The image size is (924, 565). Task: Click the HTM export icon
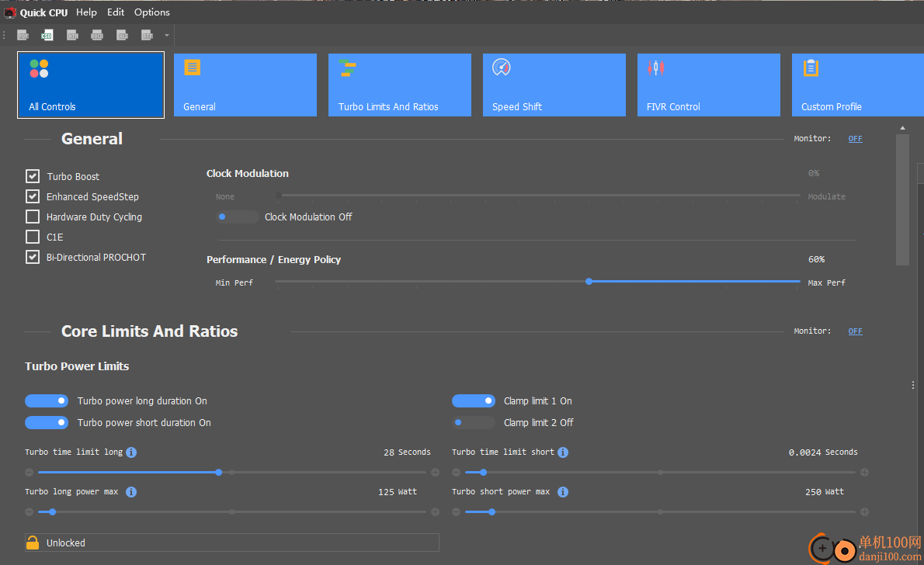click(x=72, y=36)
